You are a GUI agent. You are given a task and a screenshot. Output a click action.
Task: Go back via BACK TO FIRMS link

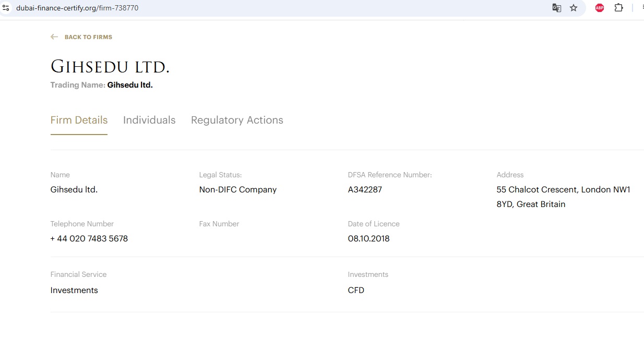coord(88,37)
